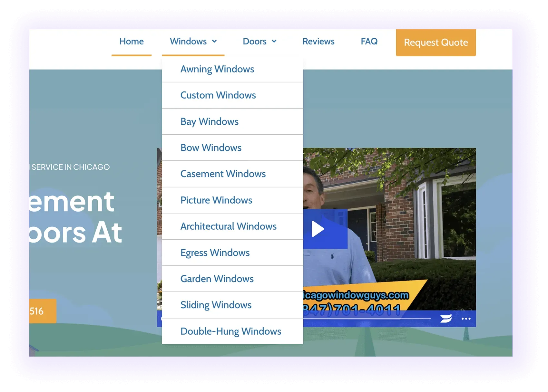Screen dimensions: 548x392
Task: Click the Request Quote button
Action: point(436,43)
